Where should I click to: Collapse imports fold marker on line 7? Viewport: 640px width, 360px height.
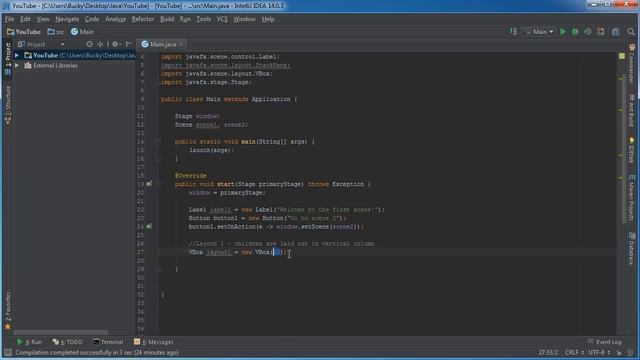158,82
